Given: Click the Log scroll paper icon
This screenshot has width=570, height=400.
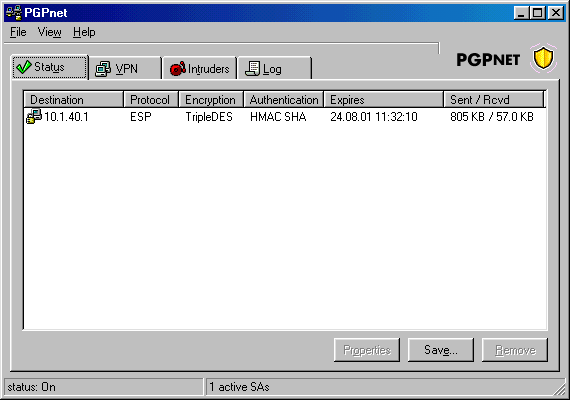Looking at the screenshot, I should 253,68.
